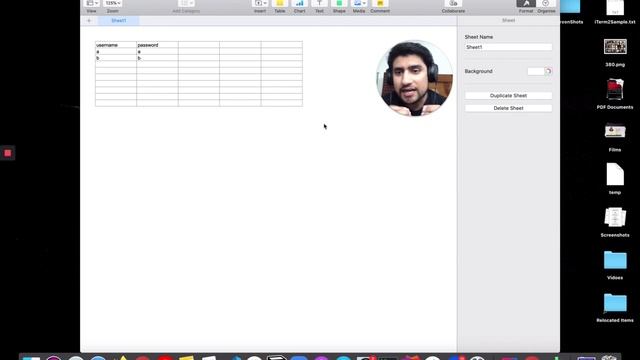Viewport: 640px width, 360px height.
Task: Click the red stop recording button
Action: click(7, 153)
